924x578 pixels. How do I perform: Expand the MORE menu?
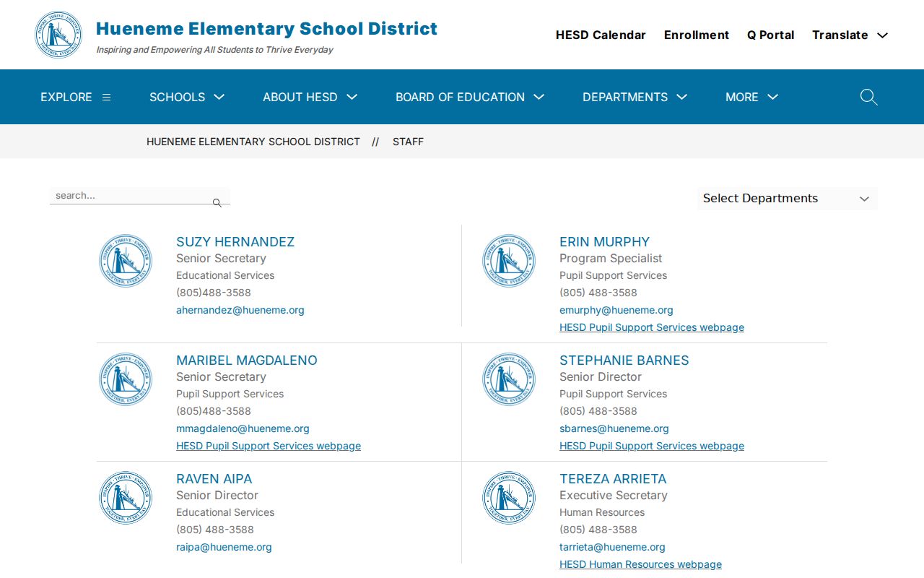(x=751, y=97)
